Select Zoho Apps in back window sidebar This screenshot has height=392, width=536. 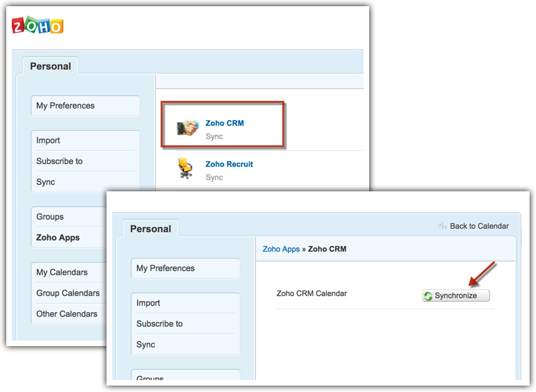69,237
